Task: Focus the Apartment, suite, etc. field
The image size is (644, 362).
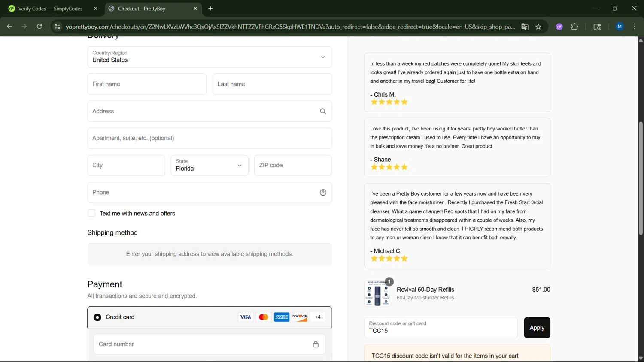Action: point(210,138)
